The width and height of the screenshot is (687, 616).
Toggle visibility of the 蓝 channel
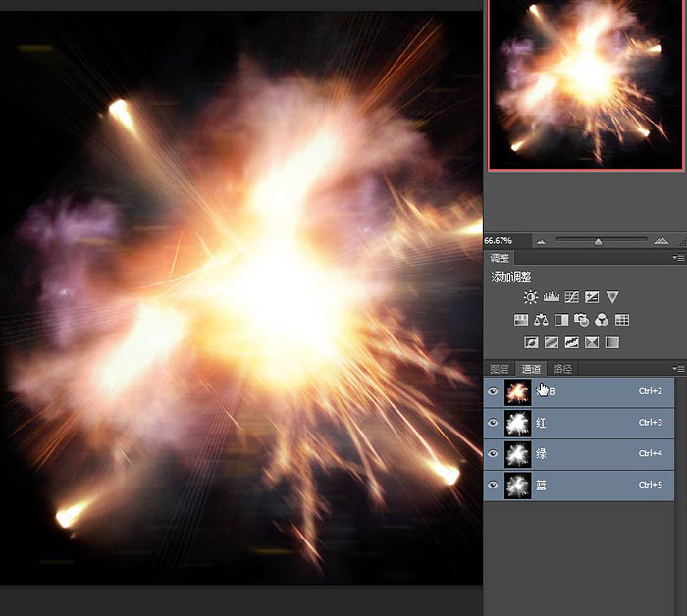pos(493,485)
